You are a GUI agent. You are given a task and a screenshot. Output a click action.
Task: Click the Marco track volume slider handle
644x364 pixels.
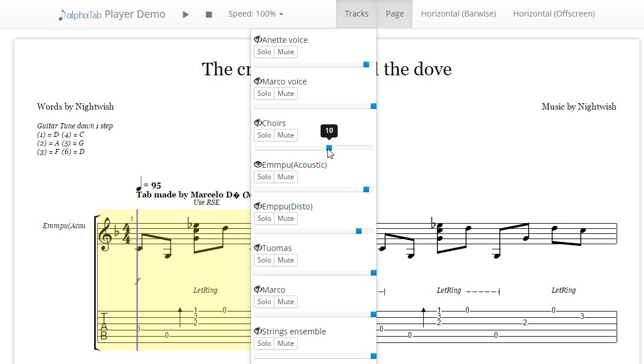point(374,314)
